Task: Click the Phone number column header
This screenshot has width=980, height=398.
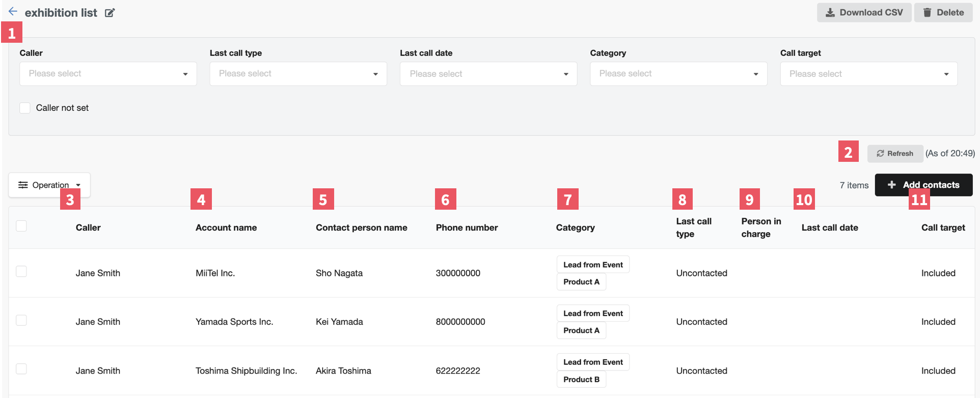Action: (x=467, y=228)
